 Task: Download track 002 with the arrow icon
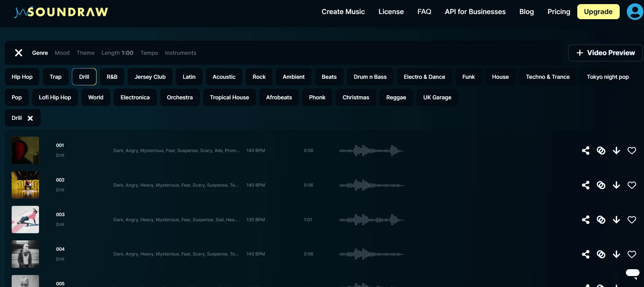616,185
